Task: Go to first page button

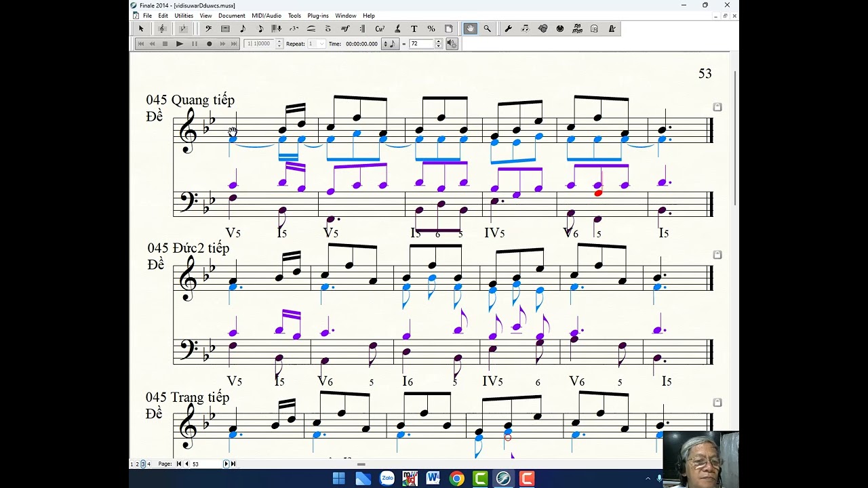Action: coord(179,464)
